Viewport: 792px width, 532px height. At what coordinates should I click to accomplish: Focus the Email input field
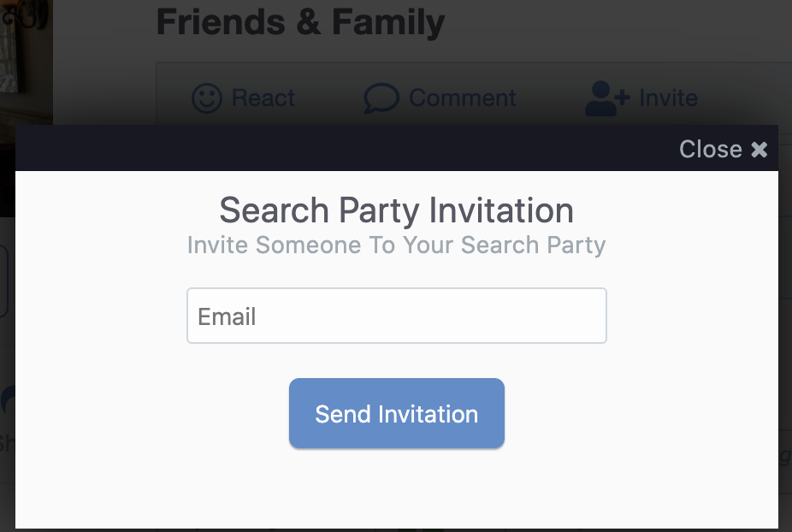pos(397,316)
